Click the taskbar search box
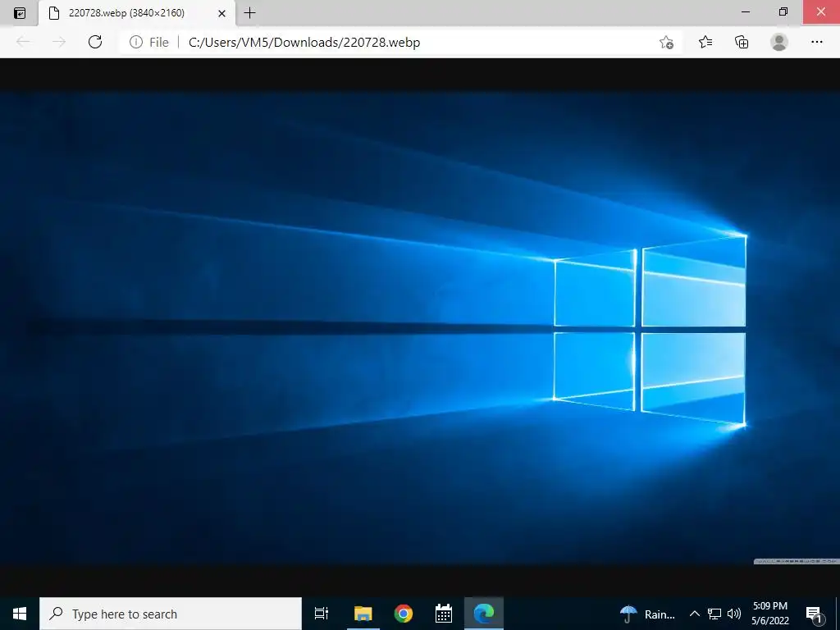 [171, 614]
